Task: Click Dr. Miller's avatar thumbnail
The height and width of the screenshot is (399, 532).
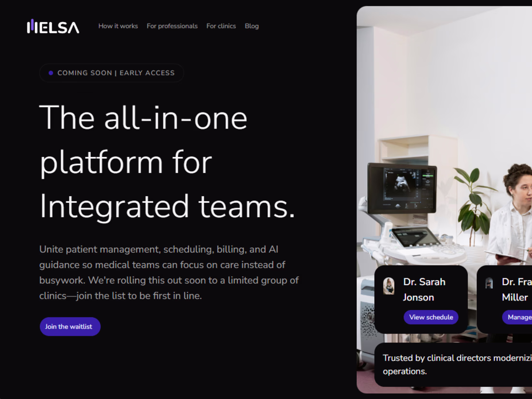Action: pos(489,283)
